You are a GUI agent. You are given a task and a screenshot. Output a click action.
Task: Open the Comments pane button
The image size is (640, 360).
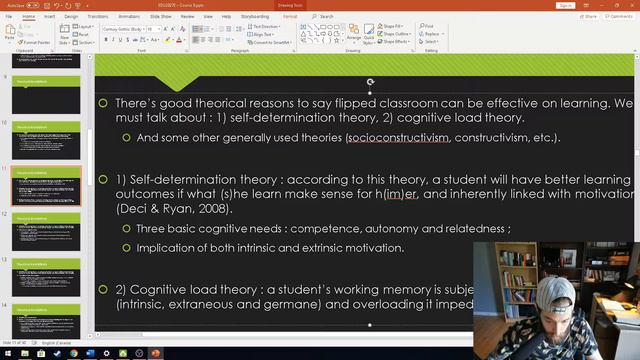pos(619,17)
